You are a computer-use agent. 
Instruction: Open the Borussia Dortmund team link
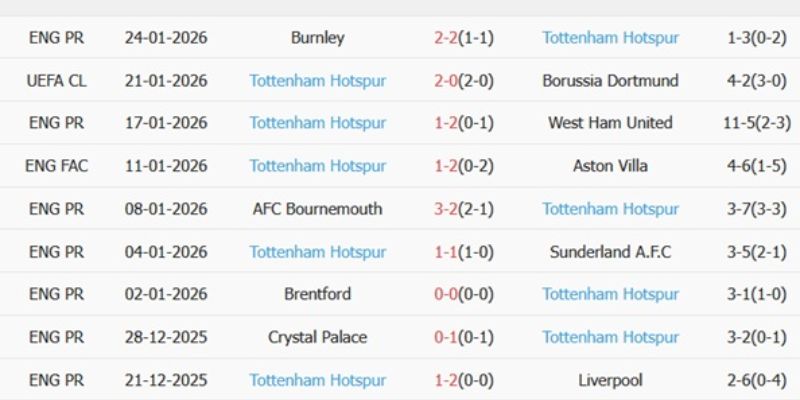pyautogui.click(x=610, y=81)
